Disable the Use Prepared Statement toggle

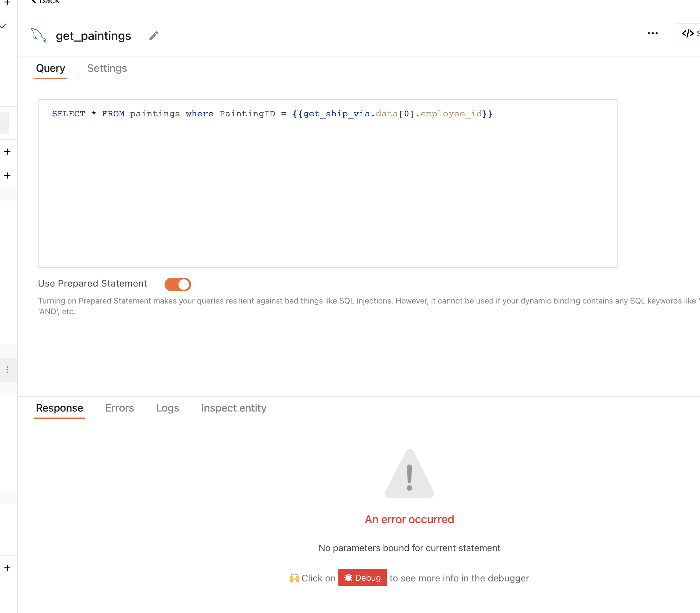coord(177,284)
